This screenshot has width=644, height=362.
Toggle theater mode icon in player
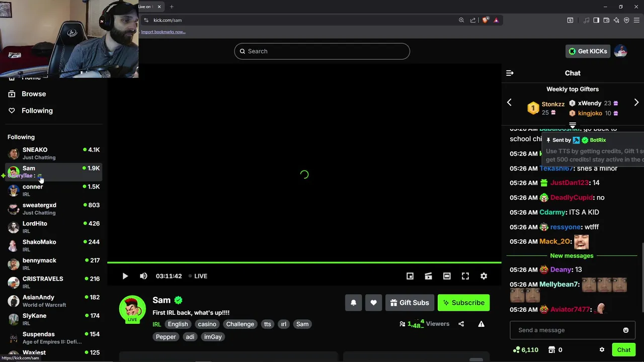pos(447,276)
